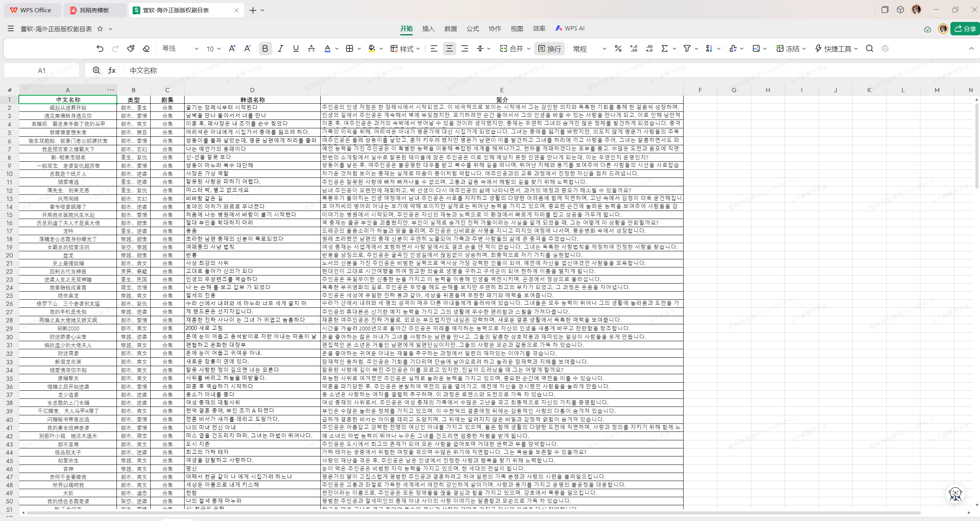This screenshot has height=521, width=980.
Task: Open the find magnifier in toolbar
Action: (869, 49)
